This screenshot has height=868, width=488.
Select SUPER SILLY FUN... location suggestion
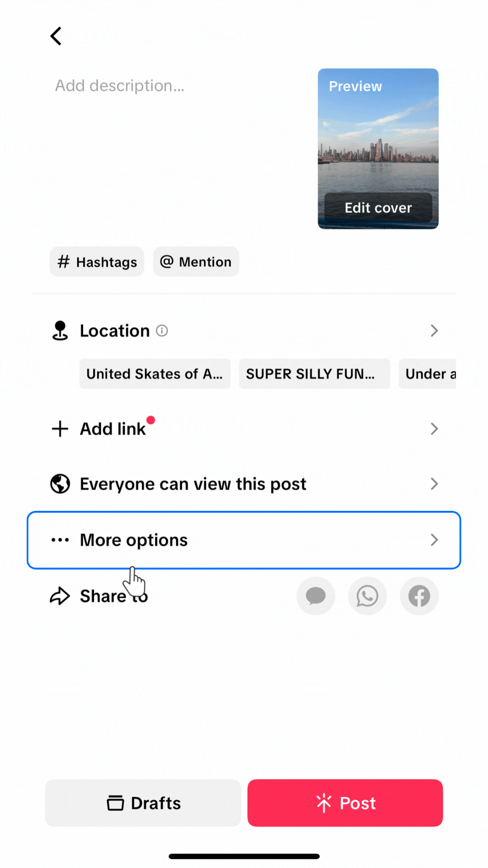tap(314, 374)
